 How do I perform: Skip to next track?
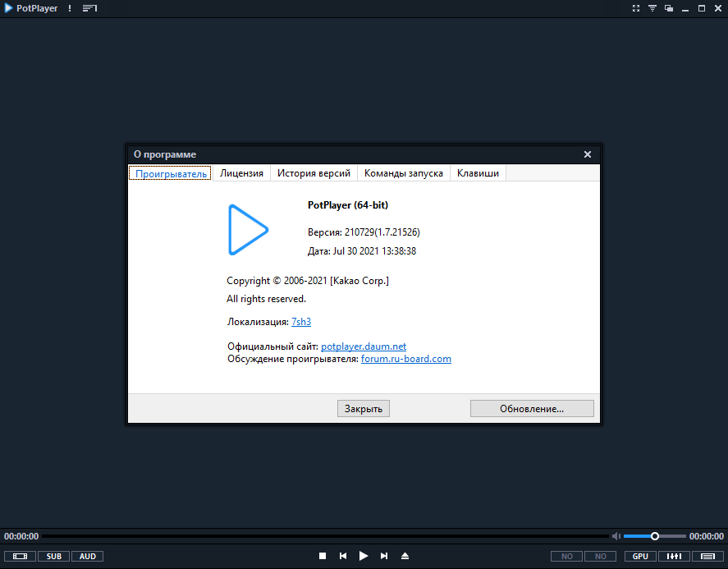pos(384,556)
